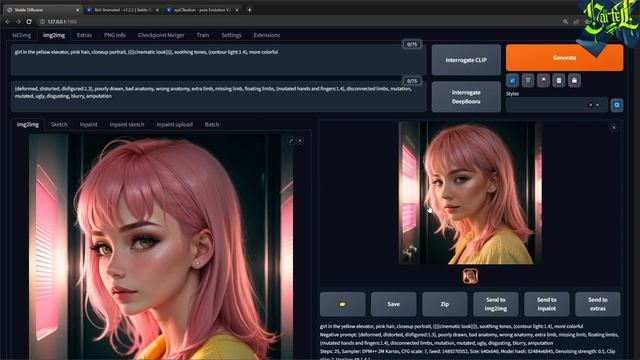This screenshot has height=360, width=640.
Task: Click the browser forward arrow
Action: click(x=18, y=21)
